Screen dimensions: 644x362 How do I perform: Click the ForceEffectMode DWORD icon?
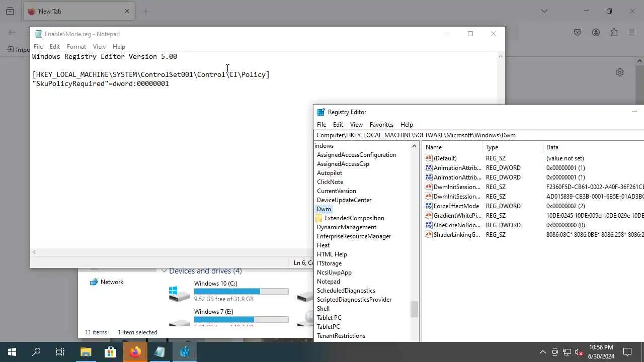tap(429, 206)
